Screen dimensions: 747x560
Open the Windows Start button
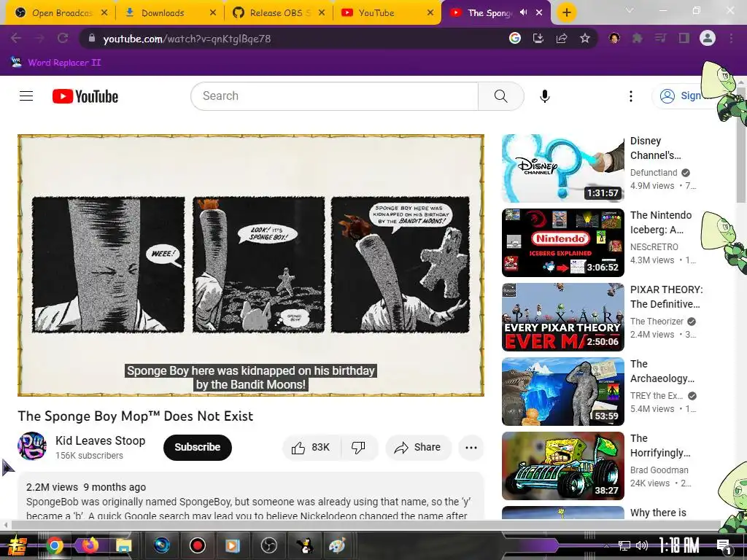[18, 545]
